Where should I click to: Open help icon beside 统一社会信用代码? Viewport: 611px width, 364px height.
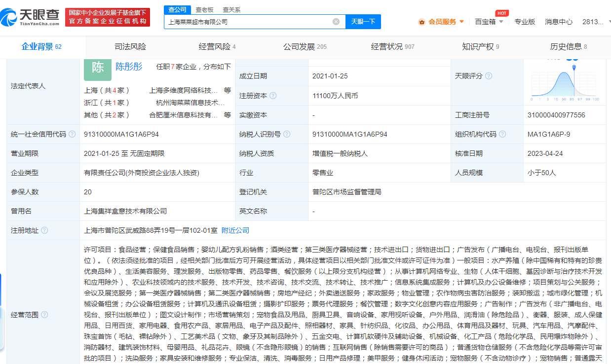pyautogui.click(x=72, y=134)
